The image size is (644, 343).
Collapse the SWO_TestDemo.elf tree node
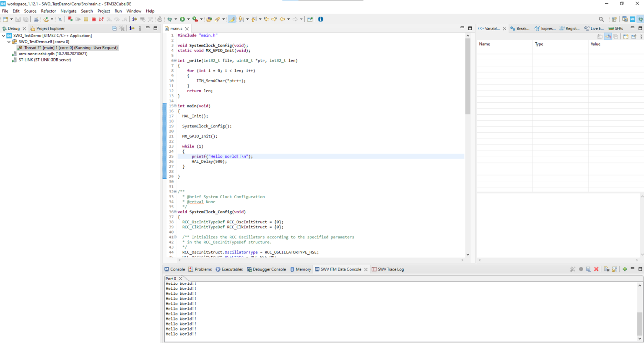tap(9, 41)
